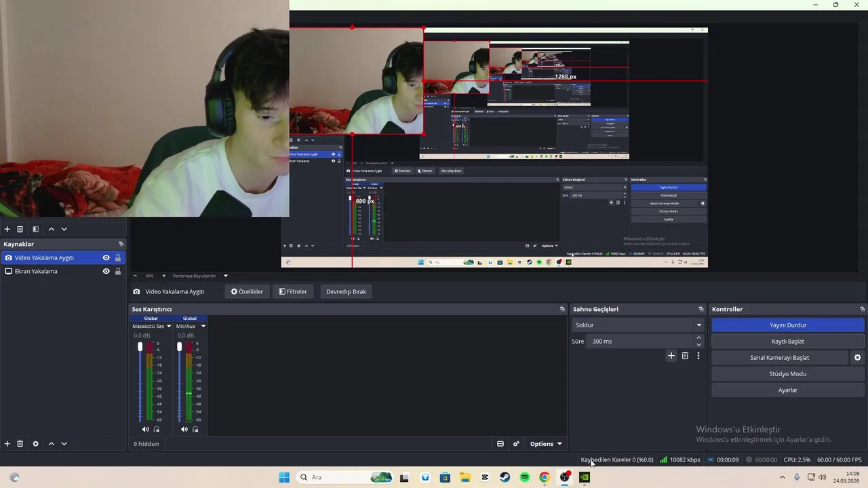Image resolution: width=868 pixels, height=488 pixels.
Task: Decrease transition Süre with down arrow
Action: point(699,344)
